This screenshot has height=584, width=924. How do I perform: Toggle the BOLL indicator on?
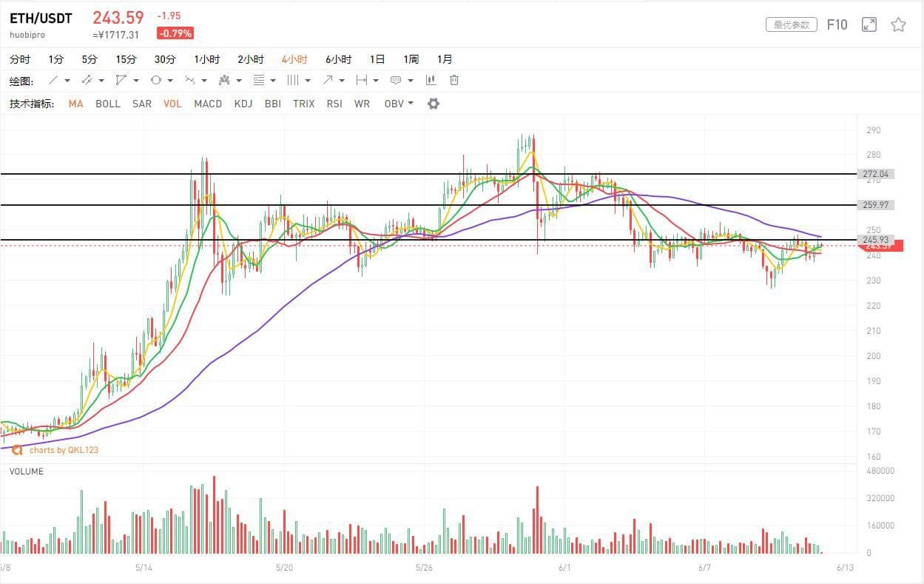108,104
